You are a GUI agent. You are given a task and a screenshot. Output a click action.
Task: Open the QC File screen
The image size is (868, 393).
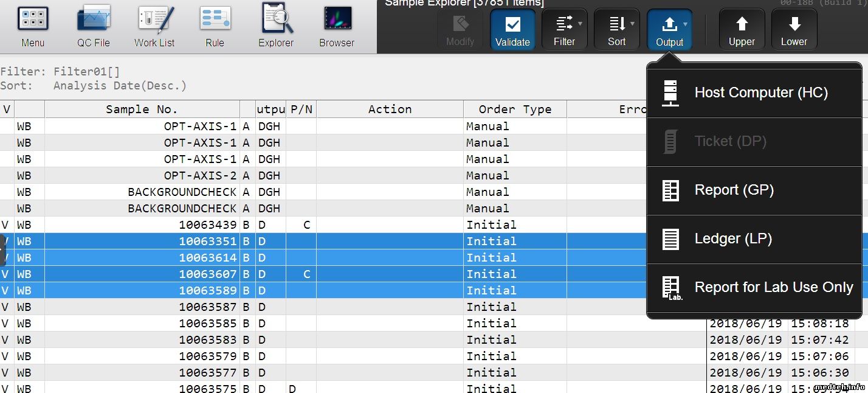(93, 26)
